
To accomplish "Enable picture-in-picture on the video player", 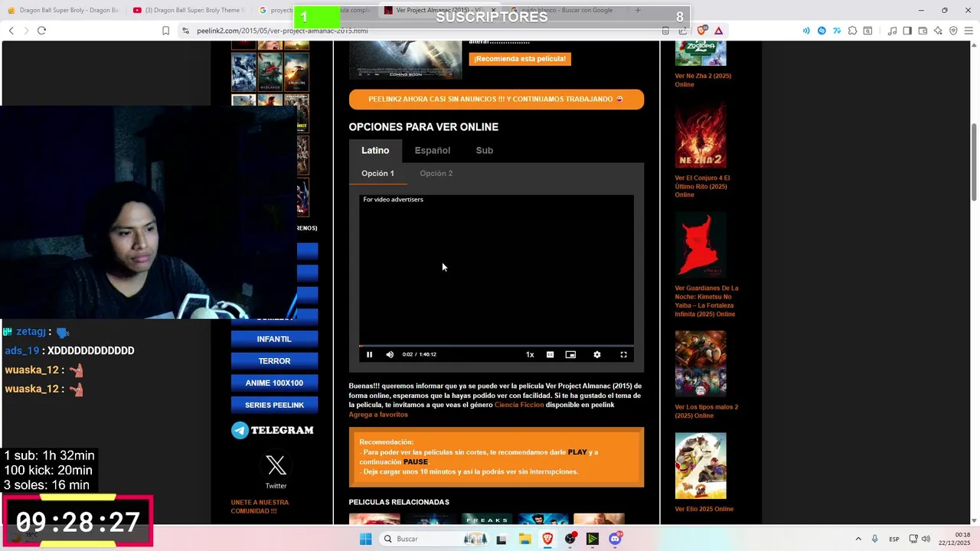I will (570, 354).
